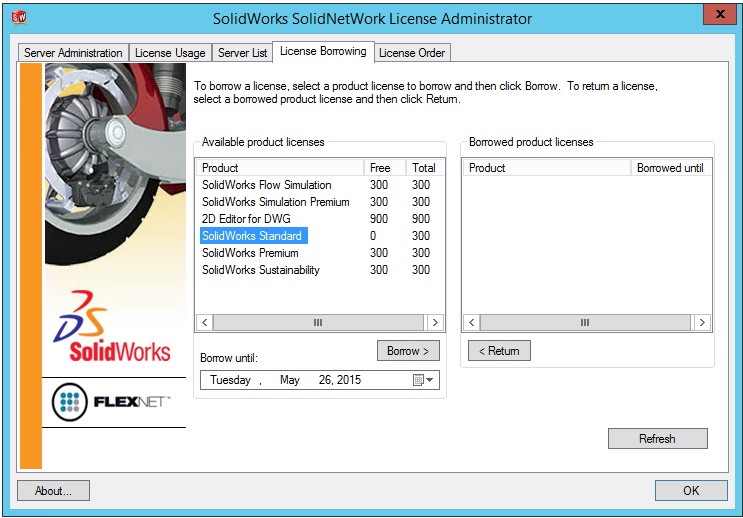The height and width of the screenshot is (518, 743).
Task: Click Product header in Borrowed licenses list
Action: pyautogui.click(x=547, y=168)
